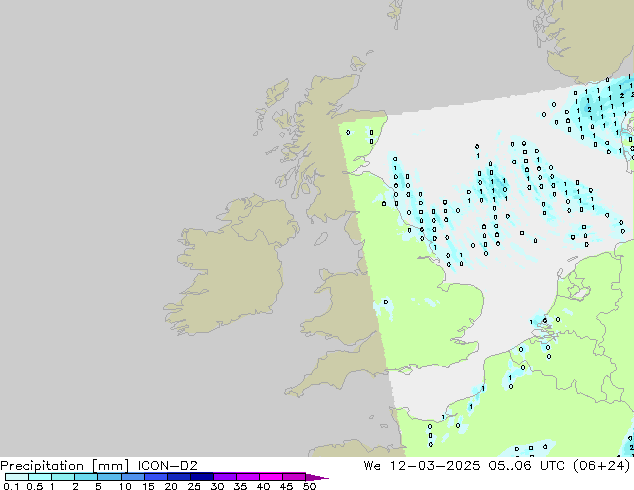Click the 45–50 mm legend color swatch
This screenshot has height=490, width=634.
[294, 477]
